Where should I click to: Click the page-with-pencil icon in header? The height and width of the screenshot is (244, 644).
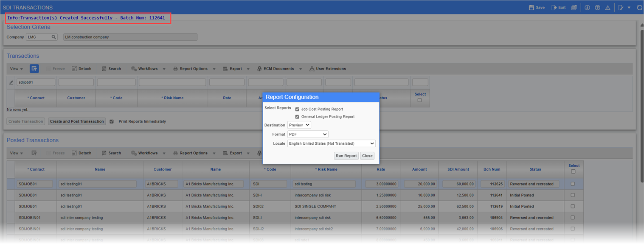(x=621, y=7)
